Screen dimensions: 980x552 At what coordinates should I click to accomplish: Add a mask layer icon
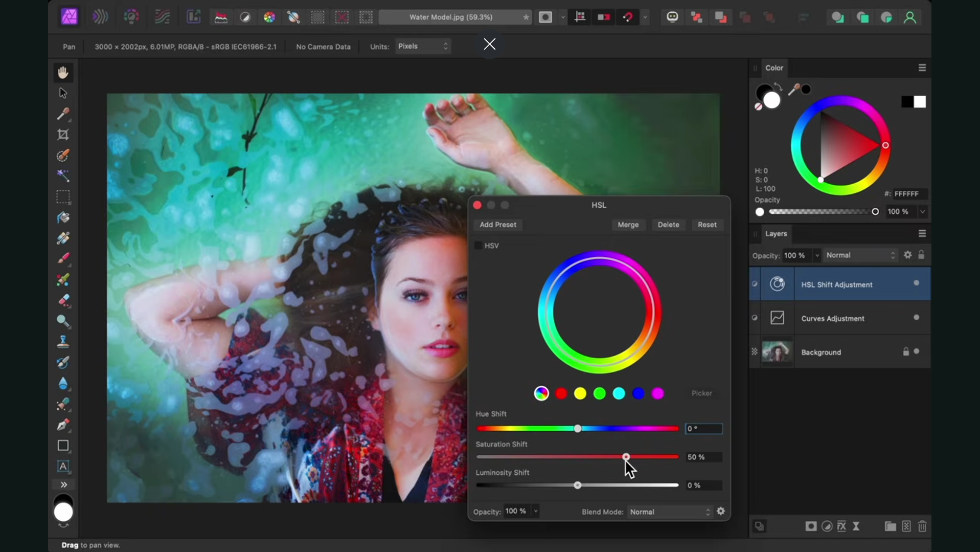(x=811, y=526)
